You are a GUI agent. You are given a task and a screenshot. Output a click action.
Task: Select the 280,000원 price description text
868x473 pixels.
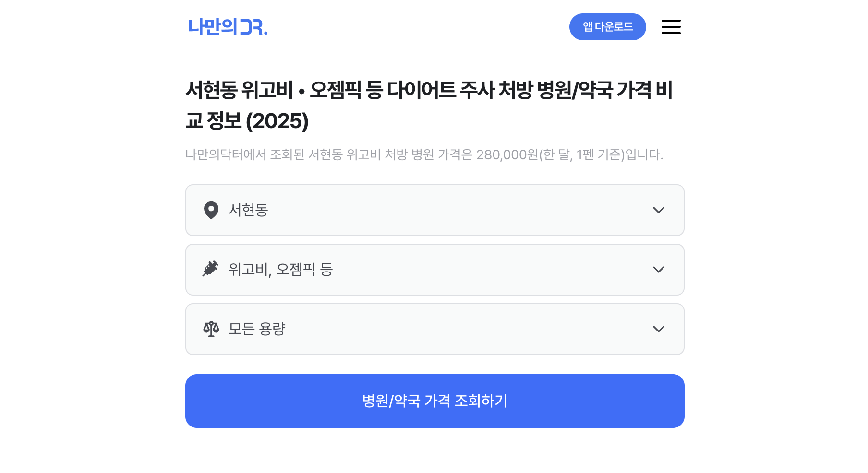pyautogui.click(x=424, y=154)
